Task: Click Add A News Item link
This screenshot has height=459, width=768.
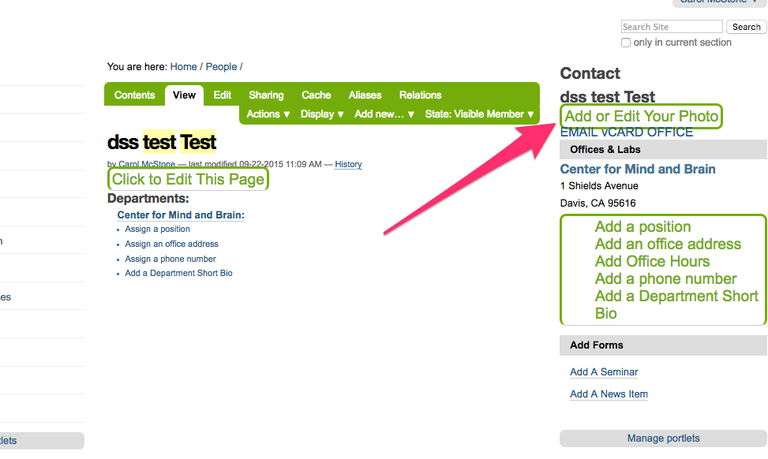Action: pyautogui.click(x=609, y=394)
